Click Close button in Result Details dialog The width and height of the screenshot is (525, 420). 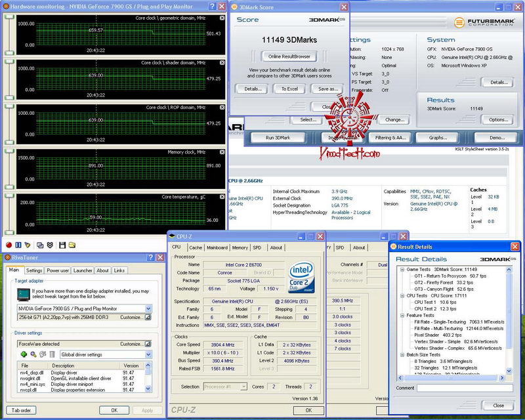(498, 406)
